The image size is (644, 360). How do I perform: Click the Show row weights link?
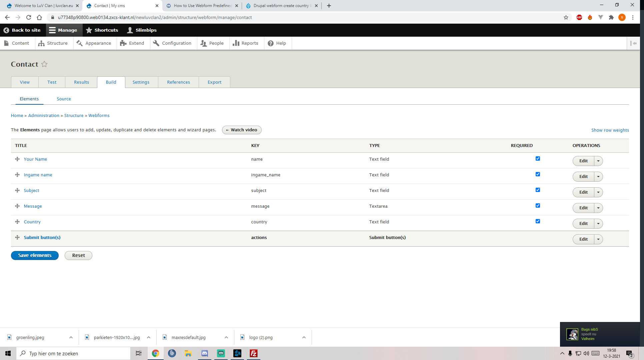pos(610,130)
